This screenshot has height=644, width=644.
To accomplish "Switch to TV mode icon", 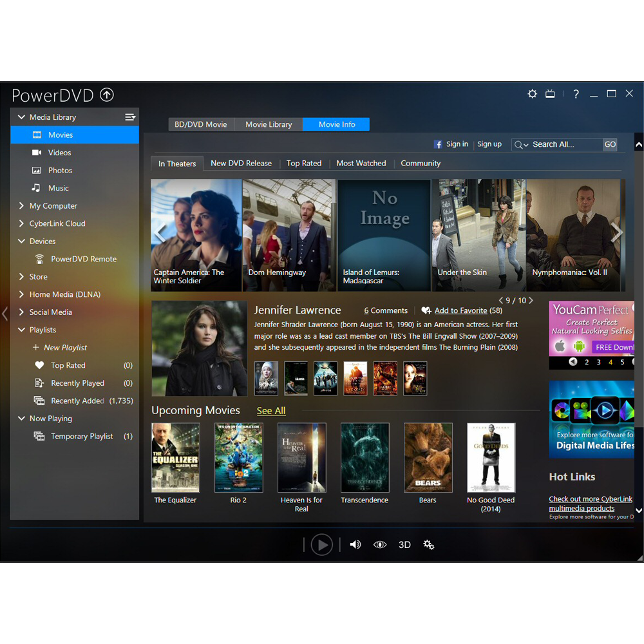I will coord(550,94).
